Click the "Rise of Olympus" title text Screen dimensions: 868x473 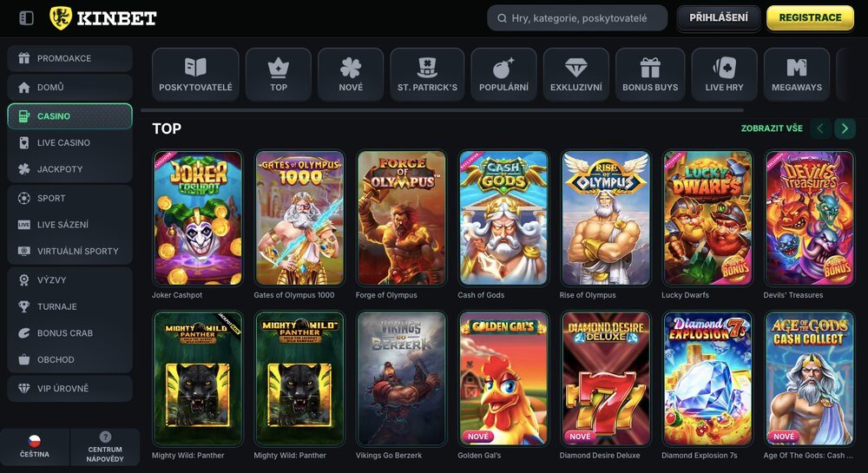pos(588,295)
